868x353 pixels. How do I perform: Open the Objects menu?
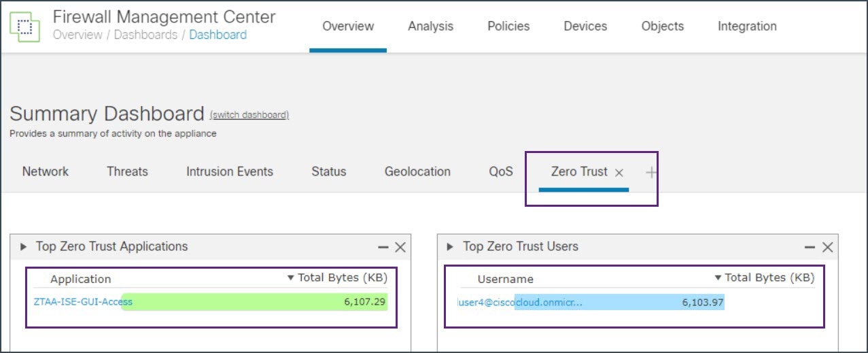663,27
